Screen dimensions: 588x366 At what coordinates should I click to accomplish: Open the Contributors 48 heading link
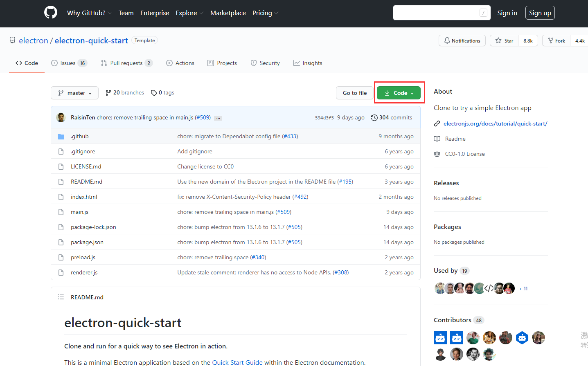pos(459,320)
